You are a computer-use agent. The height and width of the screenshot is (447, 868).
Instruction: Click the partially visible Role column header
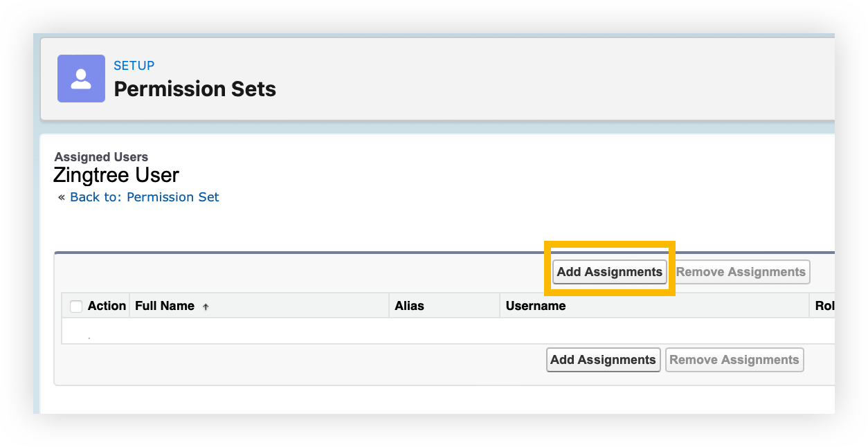(824, 306)
